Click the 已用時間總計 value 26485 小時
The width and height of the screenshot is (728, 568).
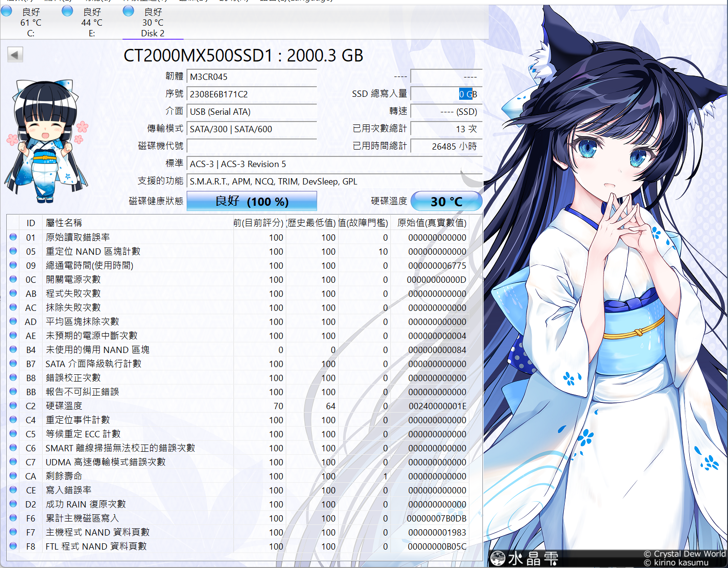pos(446,146)
